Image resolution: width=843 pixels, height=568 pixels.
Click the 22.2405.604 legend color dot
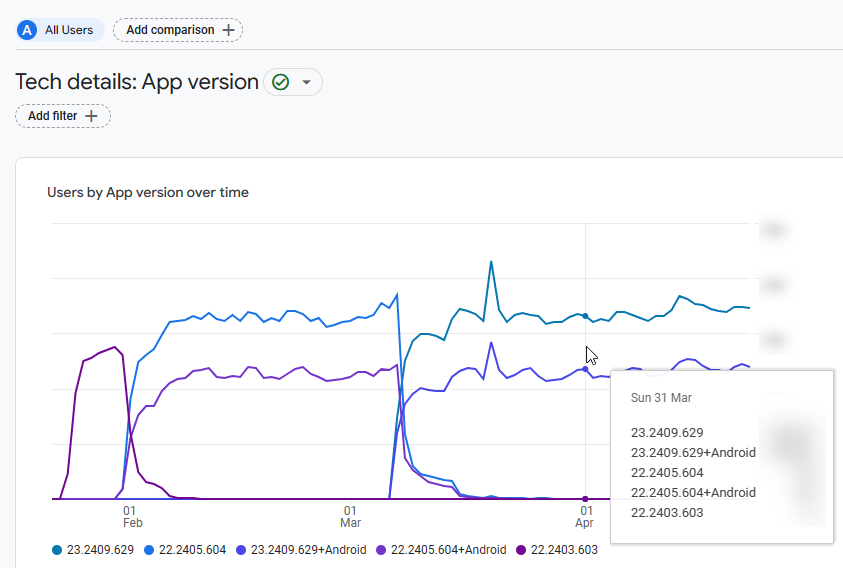(149, 550)
